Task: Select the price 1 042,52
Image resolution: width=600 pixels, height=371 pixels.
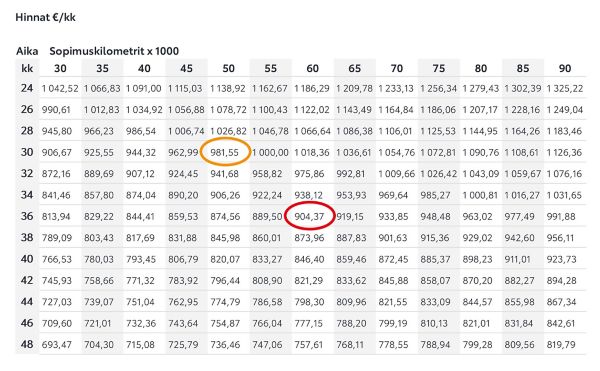Action: [x=60, y=89]
